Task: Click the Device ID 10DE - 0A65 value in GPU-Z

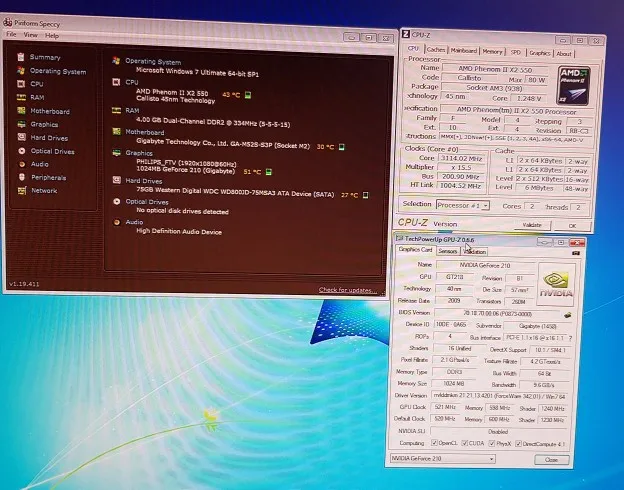Action: click(451, 324)
